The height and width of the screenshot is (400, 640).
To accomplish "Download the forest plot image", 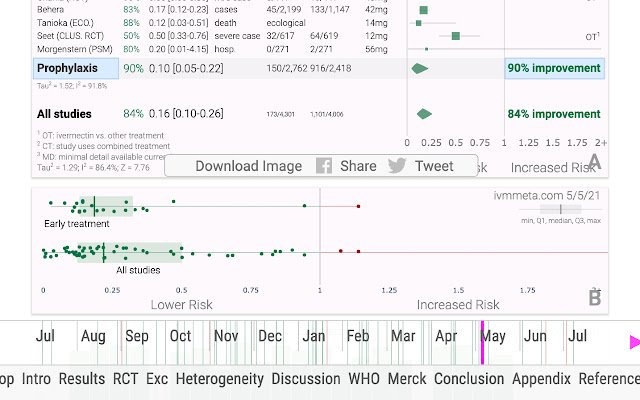I will (x=249, y=166).
